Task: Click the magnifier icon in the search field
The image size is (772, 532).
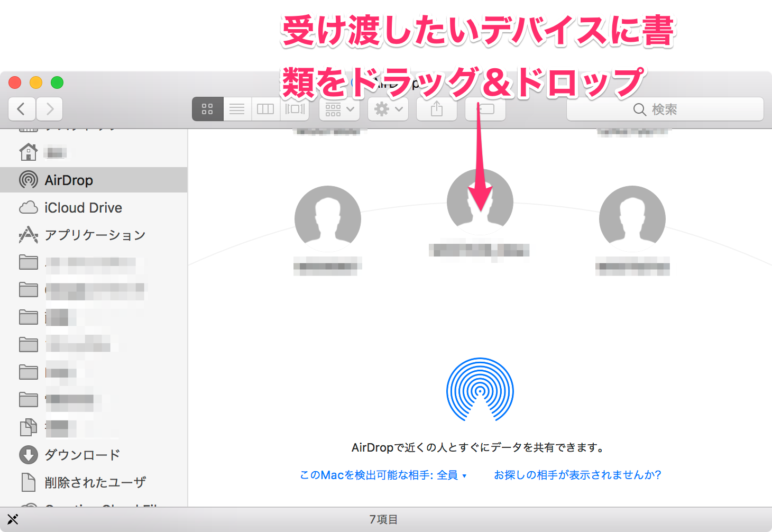Action: pos(639,109)
